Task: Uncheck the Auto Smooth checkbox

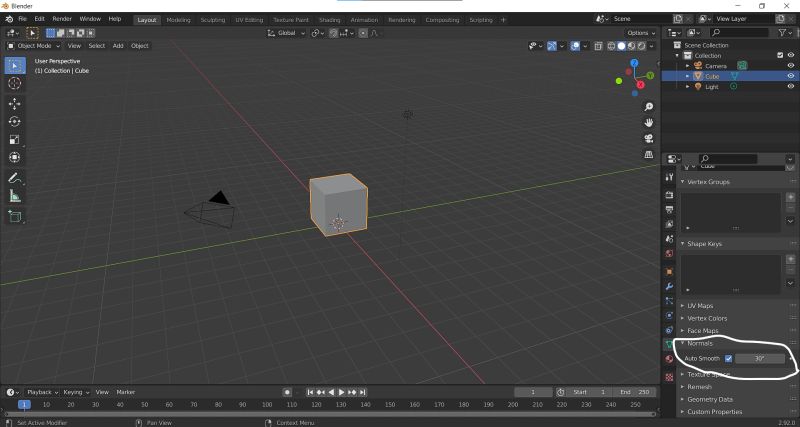Action: click(x=729, y=359)
